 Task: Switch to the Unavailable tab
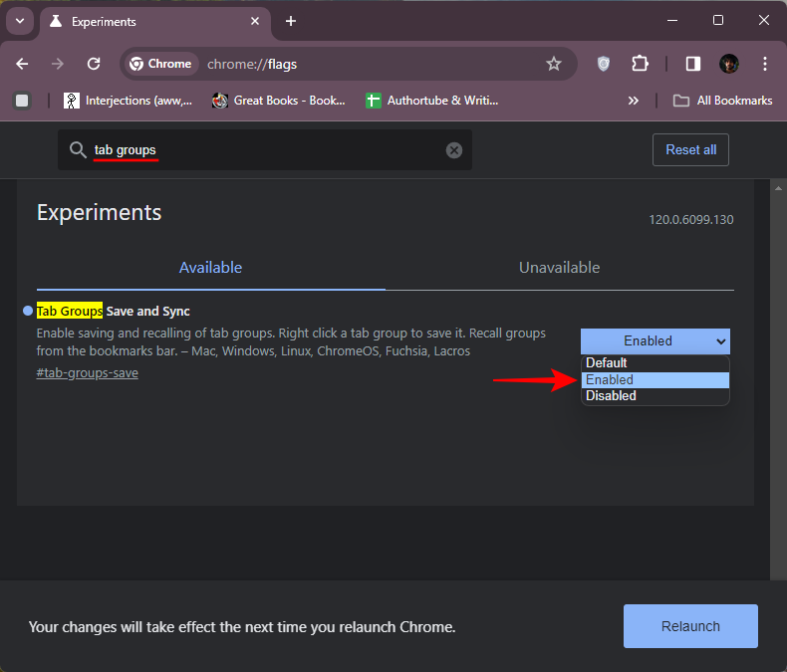tap(560, 267)
